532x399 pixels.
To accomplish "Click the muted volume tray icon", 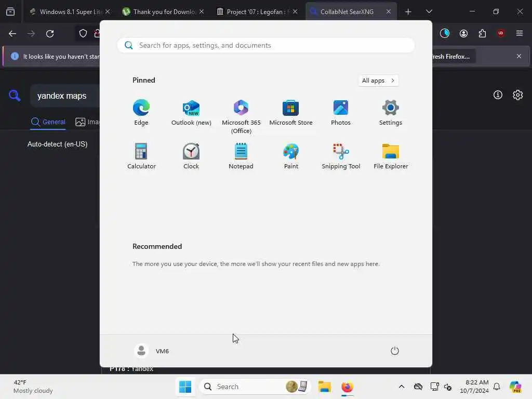I will pos(448,387).
